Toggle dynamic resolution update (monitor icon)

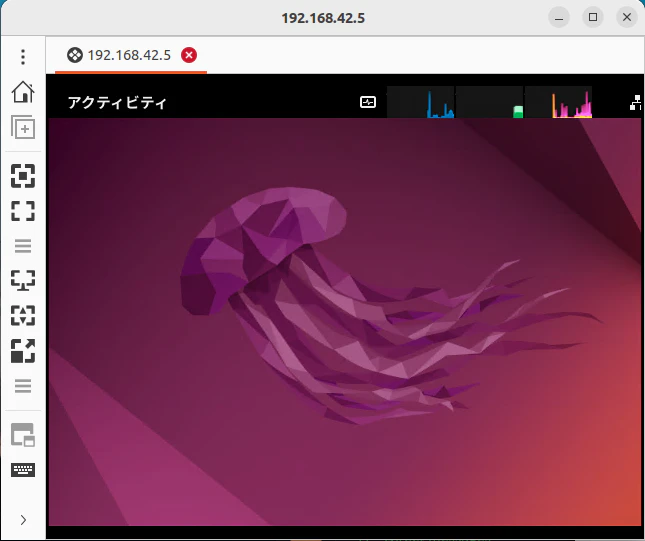coord(23,280)
